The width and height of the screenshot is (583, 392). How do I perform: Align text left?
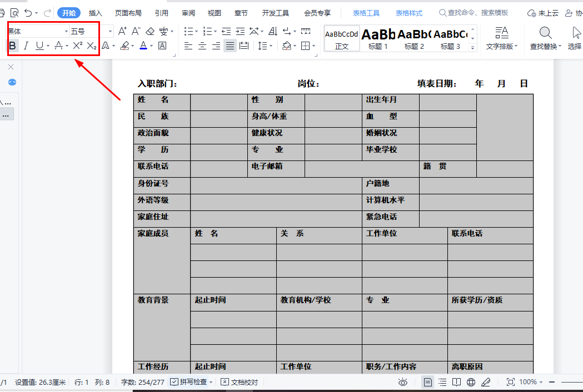188,46
